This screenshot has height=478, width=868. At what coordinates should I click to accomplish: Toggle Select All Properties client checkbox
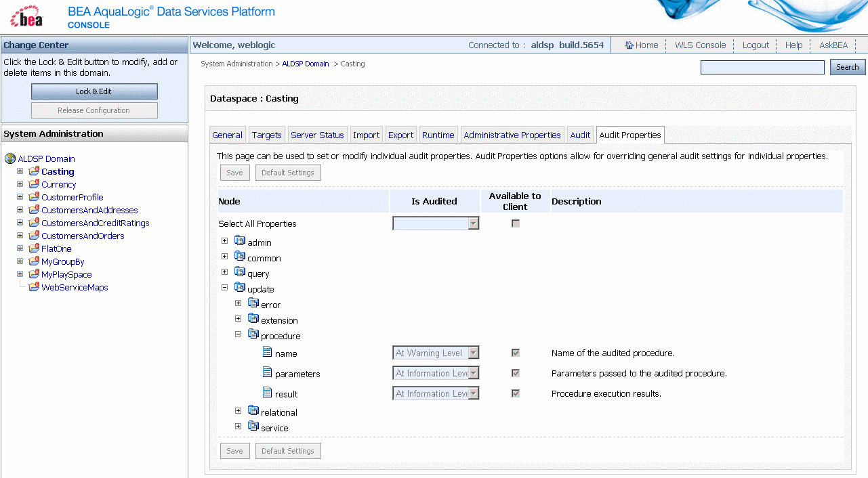(516, 223)
